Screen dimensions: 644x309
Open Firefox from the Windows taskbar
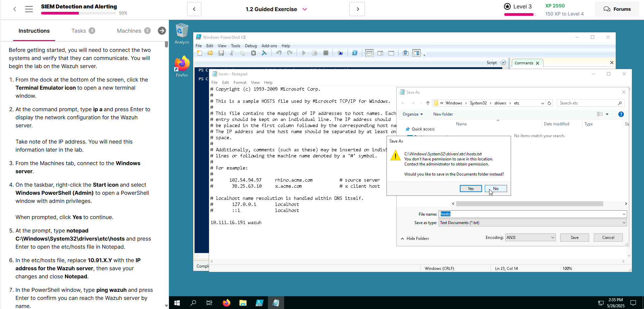click(227, 303)
